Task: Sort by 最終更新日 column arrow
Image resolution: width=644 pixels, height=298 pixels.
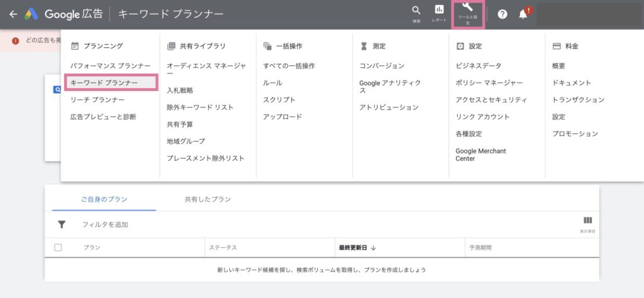Action: coord(374,248)
